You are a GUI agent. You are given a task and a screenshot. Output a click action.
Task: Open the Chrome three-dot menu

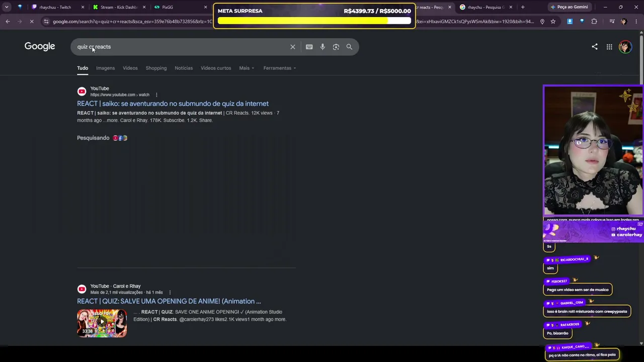point(636,22)
